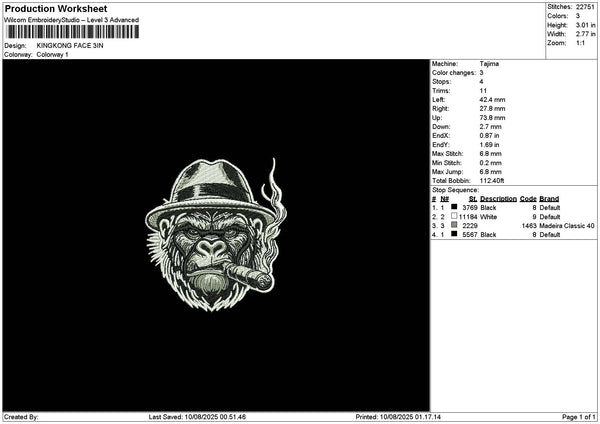The height and width of the screenshot is (424, 600).
Task: Click the Width value 2.77 in
Action: [x=585, y=34]
